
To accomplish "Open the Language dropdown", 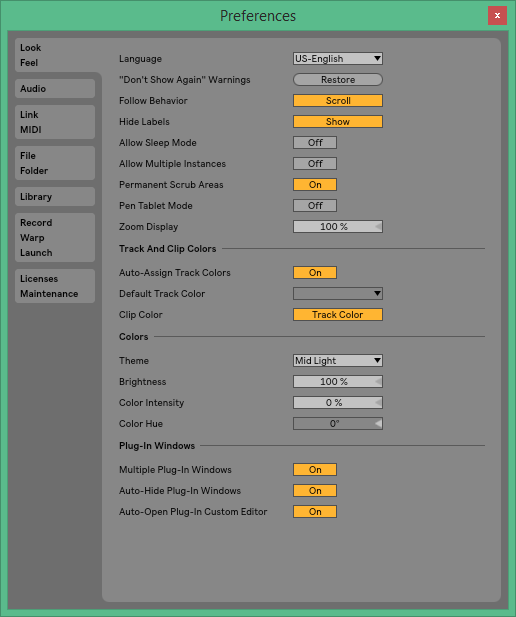I will pyautogui.click(x=338, y=59).
